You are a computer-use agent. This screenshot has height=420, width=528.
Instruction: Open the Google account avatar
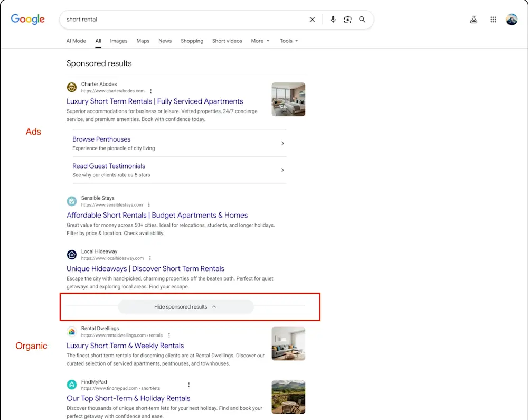pyautogui.click(x=512, y=20)
